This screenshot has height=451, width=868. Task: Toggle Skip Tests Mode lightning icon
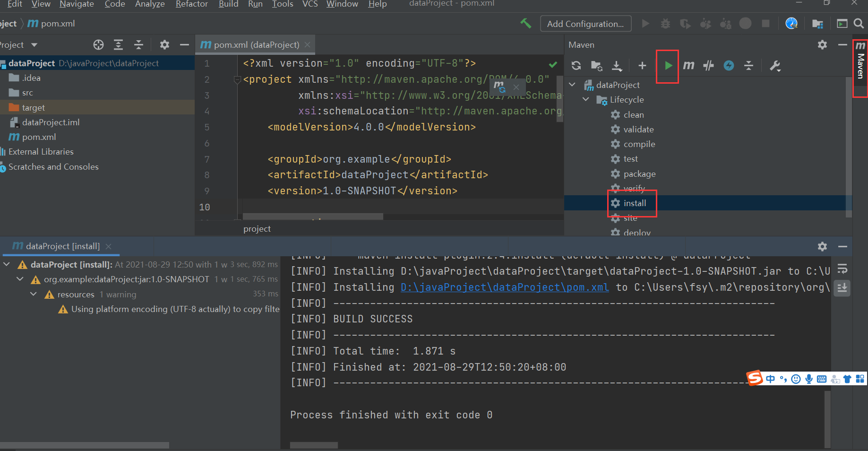[x=729, y=66]
